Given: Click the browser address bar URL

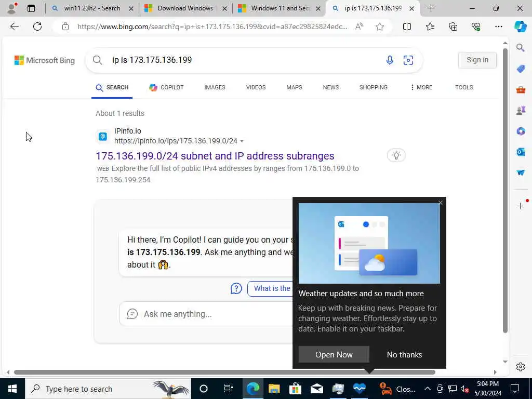Looking at the screenshot, I should click(212, 26).
